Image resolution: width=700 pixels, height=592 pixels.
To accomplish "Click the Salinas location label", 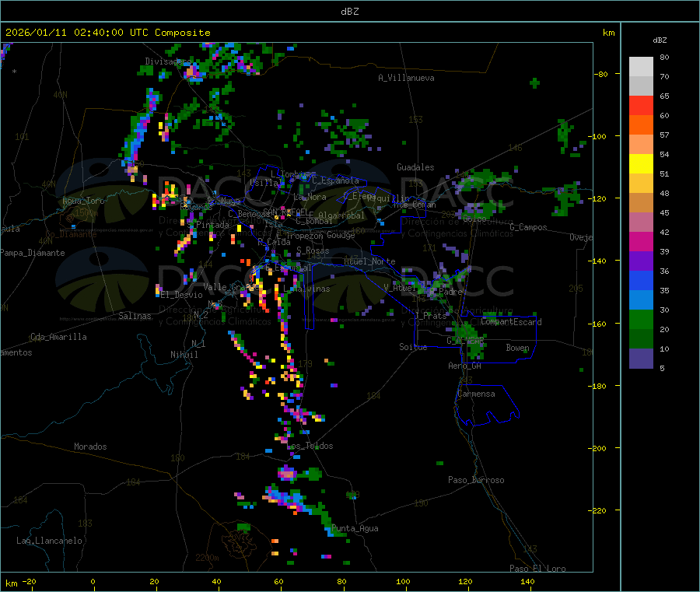I will click(x=135, y=316).
